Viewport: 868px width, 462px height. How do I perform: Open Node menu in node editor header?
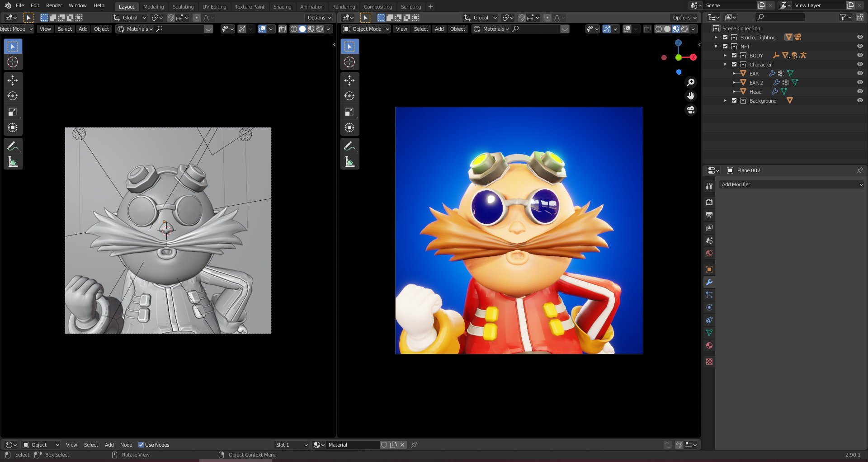[x=126, y=445]
